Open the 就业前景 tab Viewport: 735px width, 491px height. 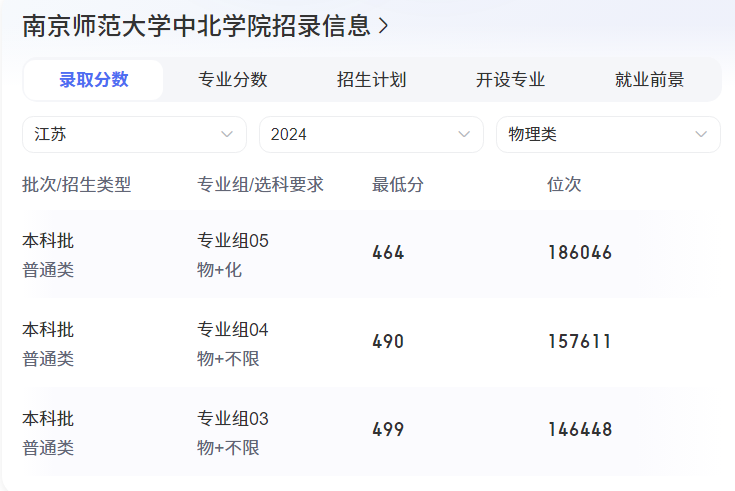(x=649, y=80)
